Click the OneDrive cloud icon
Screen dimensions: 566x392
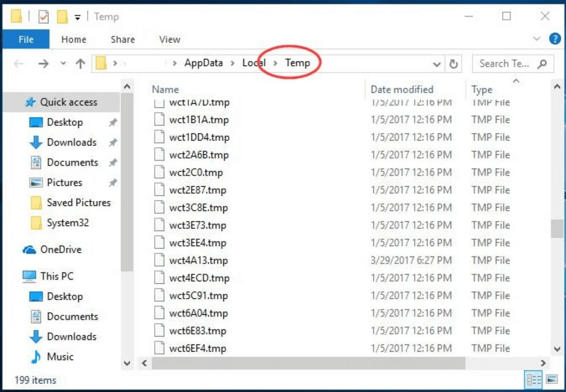pyautogui.click(x=29, y=250)
